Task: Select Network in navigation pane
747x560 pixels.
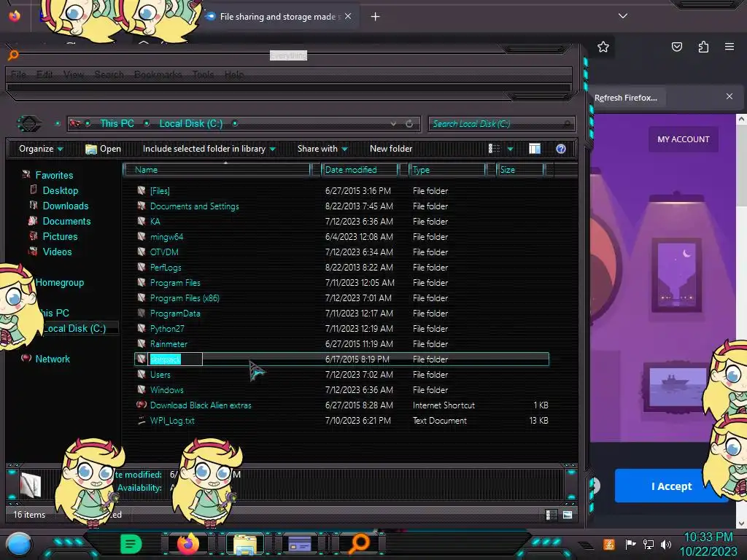Action: click(x=53, y=359)
